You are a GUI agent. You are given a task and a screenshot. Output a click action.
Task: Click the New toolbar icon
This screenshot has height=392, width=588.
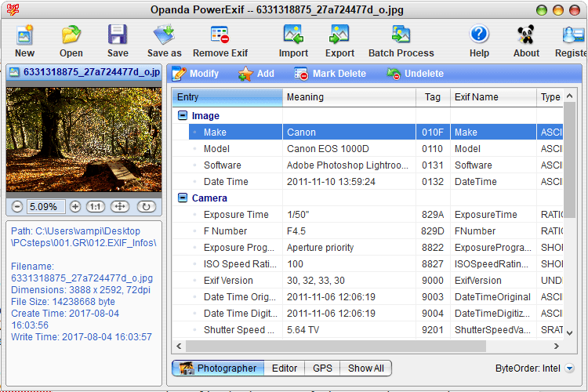(x=24, y=34)
